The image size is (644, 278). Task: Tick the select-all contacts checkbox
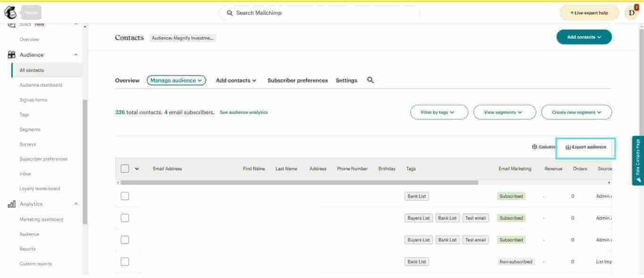point(125,168)
